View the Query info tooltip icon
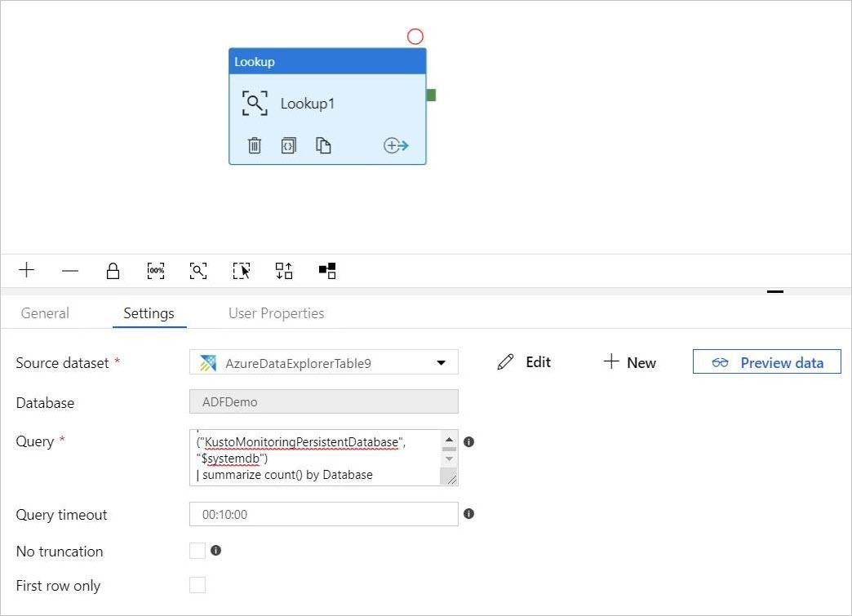The height and width of the screenshot is (616, 852). tap(468, 441)
